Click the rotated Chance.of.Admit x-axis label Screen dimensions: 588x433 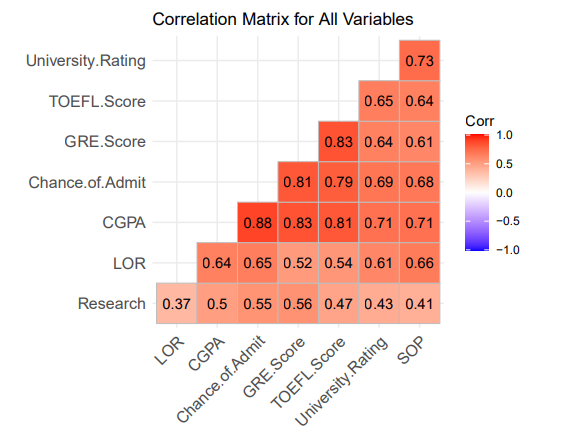click(221, 379)
